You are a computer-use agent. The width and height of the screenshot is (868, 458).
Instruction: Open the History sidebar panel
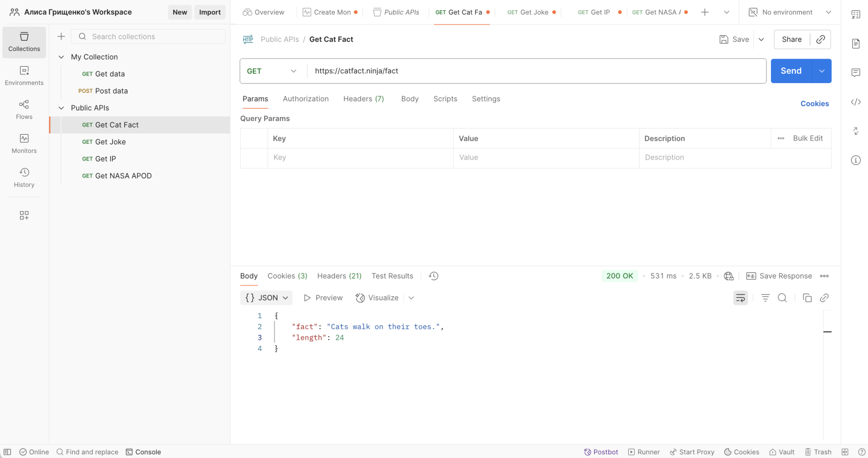point(24,177)
